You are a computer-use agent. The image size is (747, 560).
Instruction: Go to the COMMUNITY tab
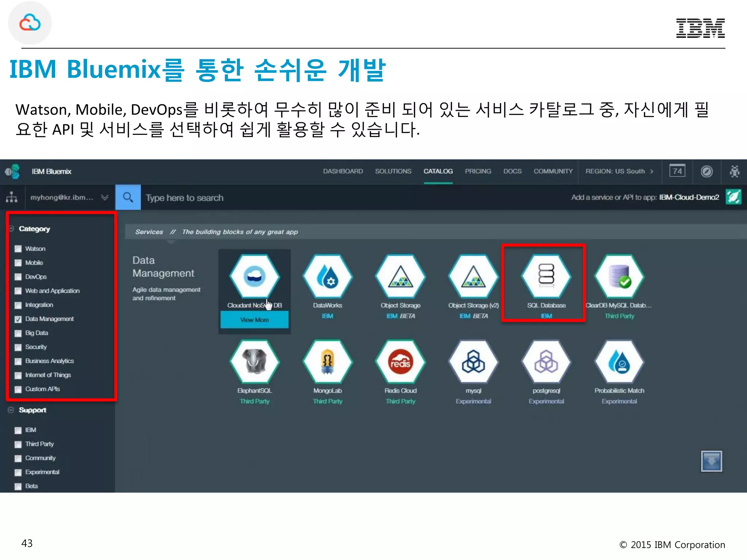tap(553, 171)
